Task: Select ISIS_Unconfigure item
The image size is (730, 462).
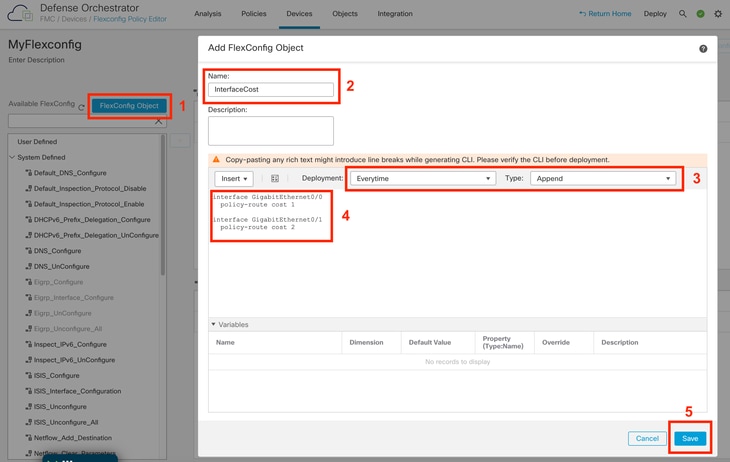Action: 60,407
